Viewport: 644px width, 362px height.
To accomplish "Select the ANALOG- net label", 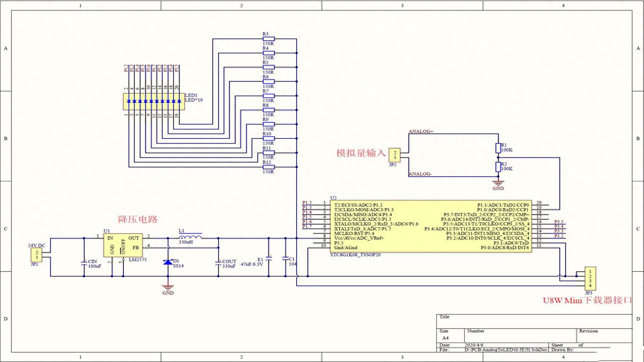I will click(420, 174).
